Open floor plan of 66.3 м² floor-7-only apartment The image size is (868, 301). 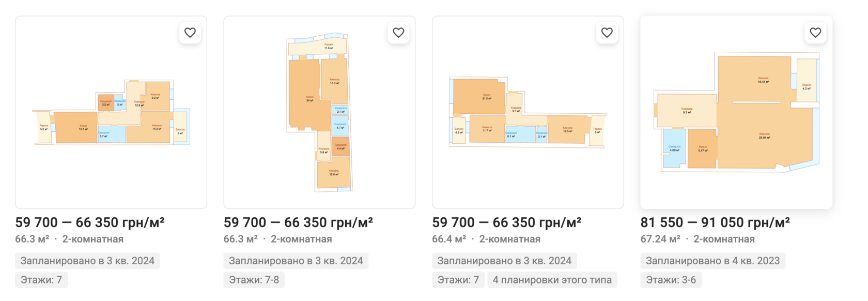pos(111,112)
